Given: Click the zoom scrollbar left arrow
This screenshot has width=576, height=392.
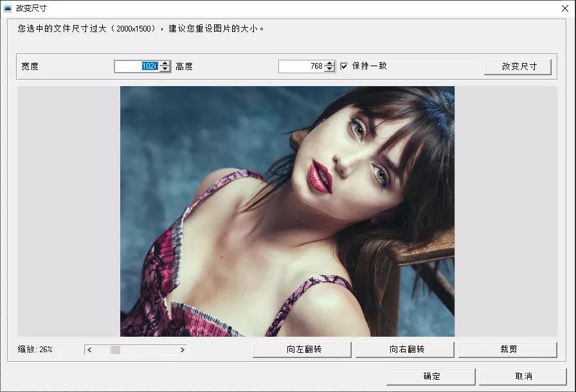Looking at the screenshot, I should pos(89,350).
